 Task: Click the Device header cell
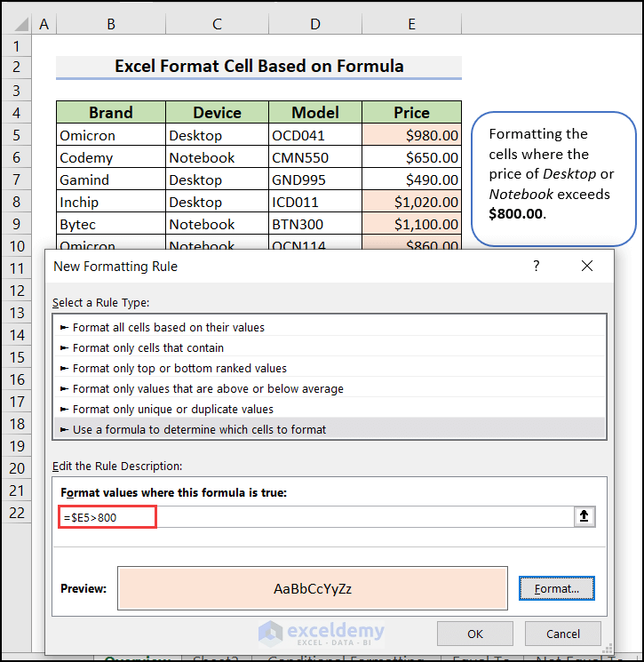point(217,112)
